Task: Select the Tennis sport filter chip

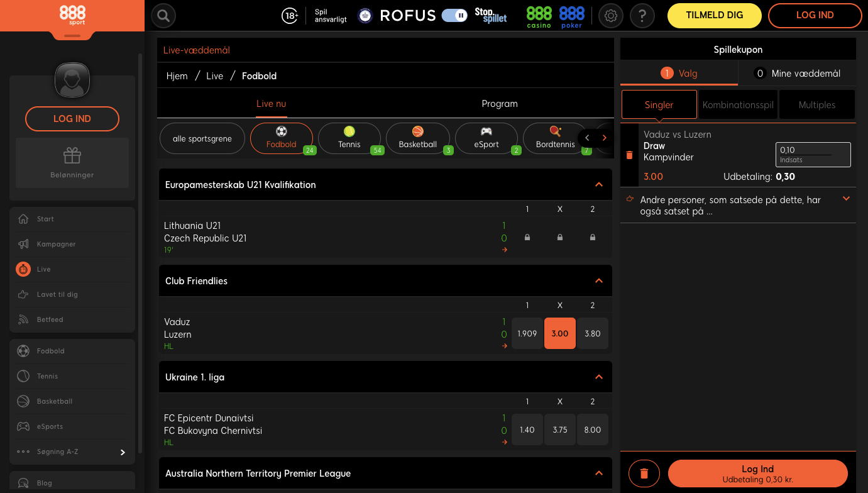Action: pyautogui.click(x=349, y=139)
